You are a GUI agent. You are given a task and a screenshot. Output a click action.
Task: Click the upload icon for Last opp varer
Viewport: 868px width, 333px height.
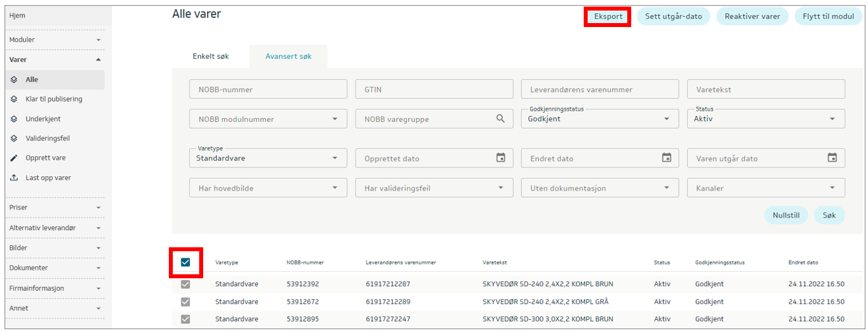pyautogui.click(x=14, y=178)
